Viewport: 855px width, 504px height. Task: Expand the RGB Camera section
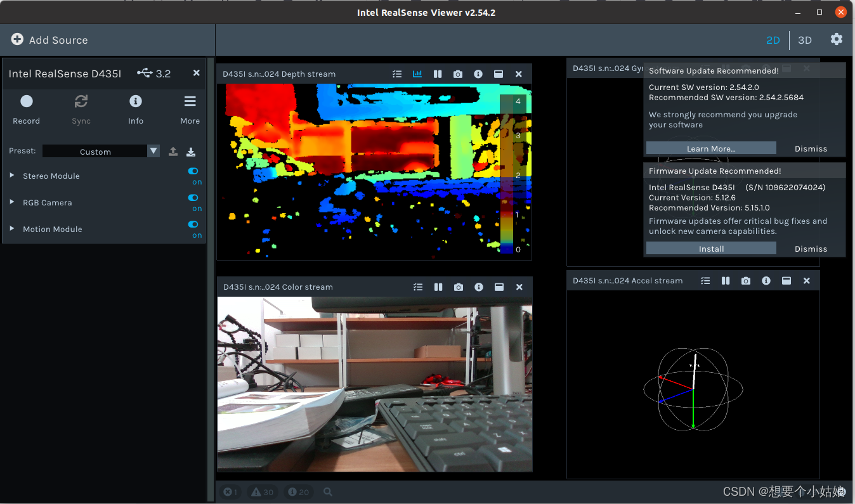point(12,202)
